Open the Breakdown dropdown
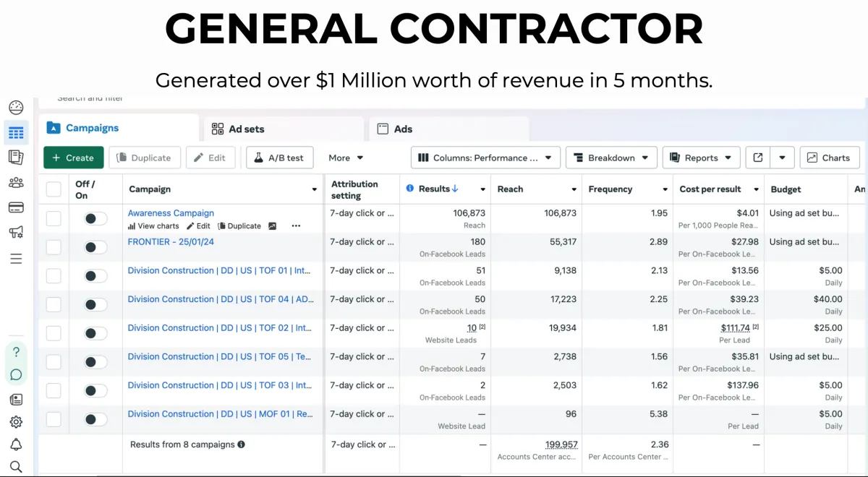Viewport: 868px width, 477px height. [x=611, y=158]
